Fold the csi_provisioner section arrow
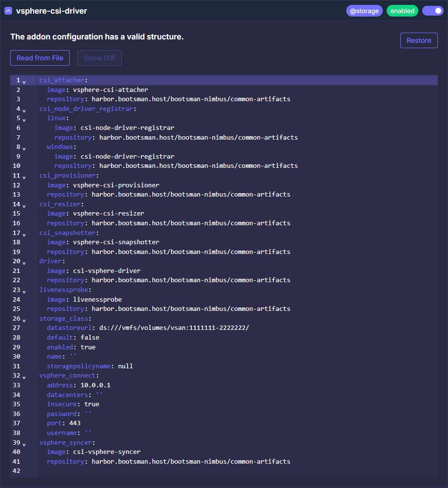 [24, 177]
